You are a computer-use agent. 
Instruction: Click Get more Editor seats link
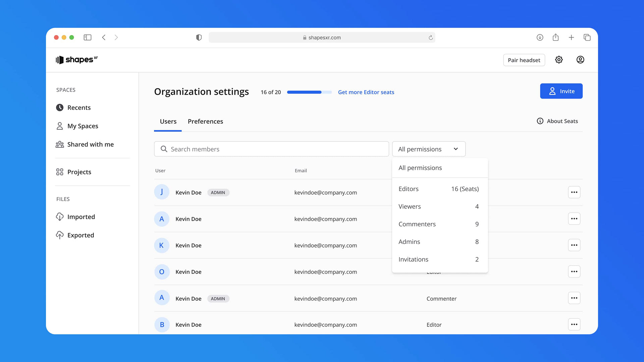pyautogui.click(x=366, y=92)
